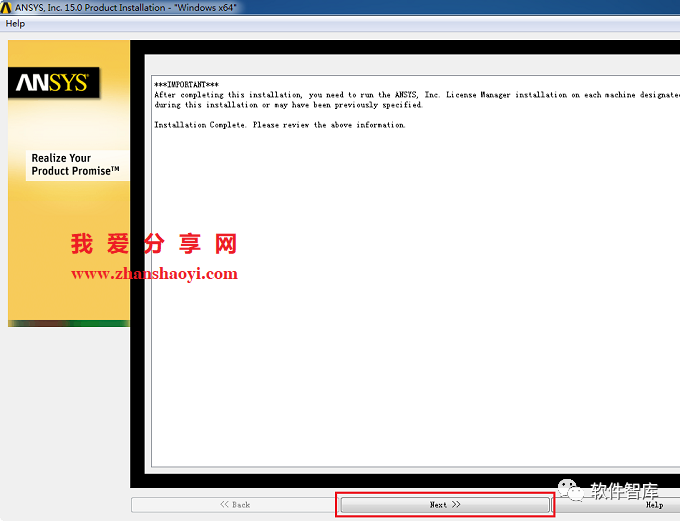
Task: Click the ANSYS title bar application icon
Action: 6,7
